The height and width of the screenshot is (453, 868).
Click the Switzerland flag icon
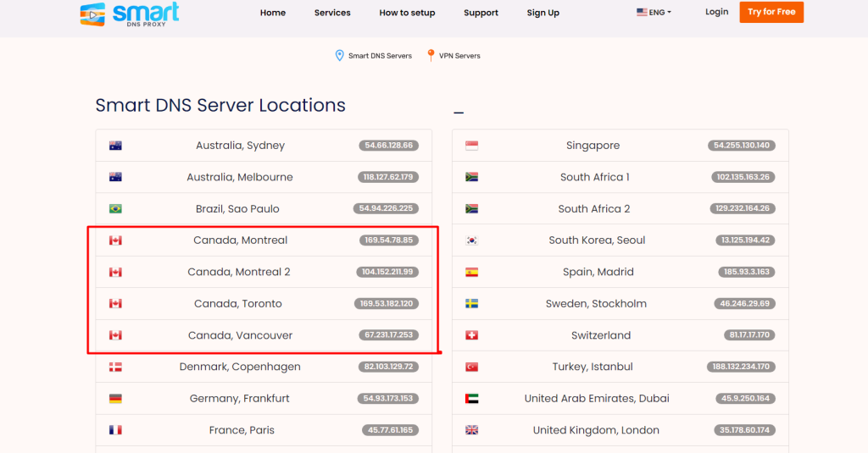point(471,335)
